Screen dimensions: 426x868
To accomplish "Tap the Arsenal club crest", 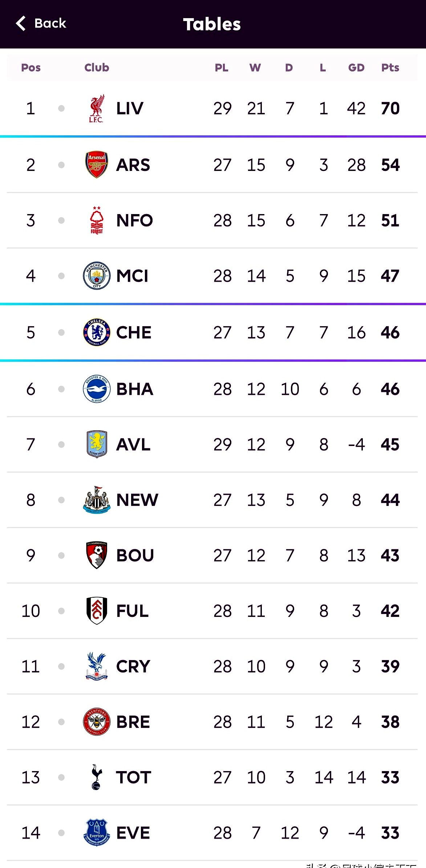I will tap(97, 165).
